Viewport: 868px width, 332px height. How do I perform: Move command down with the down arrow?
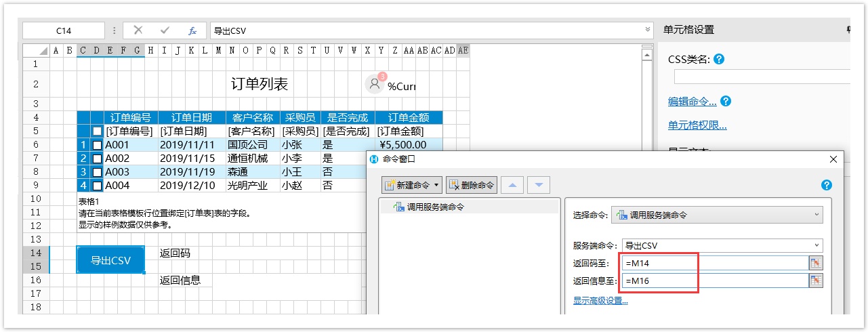[x=538, y=185]
